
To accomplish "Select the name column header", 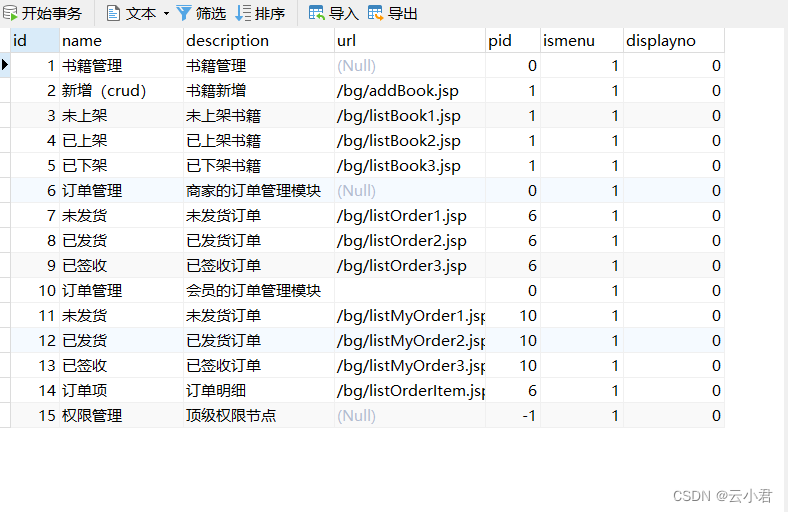I will tap(121, 40).
